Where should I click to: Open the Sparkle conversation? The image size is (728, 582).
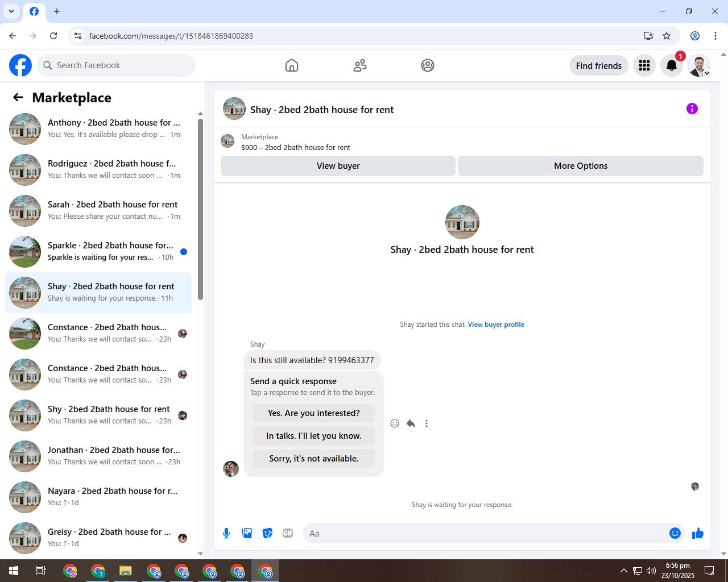[x=98, y=251]
